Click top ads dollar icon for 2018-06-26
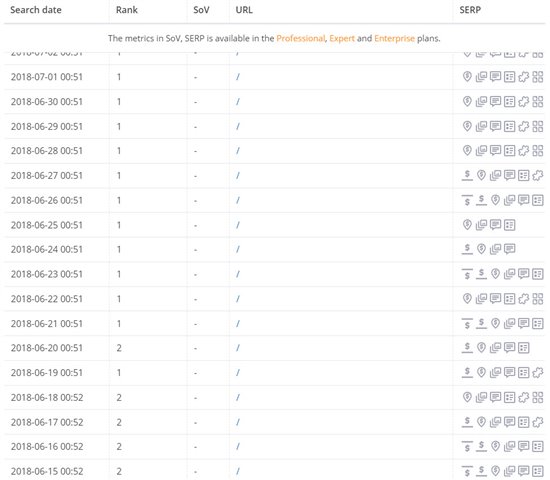 [x=467, y=200]
